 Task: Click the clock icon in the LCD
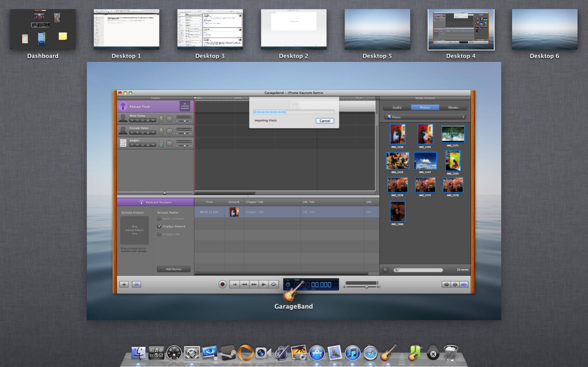[288, 284]
